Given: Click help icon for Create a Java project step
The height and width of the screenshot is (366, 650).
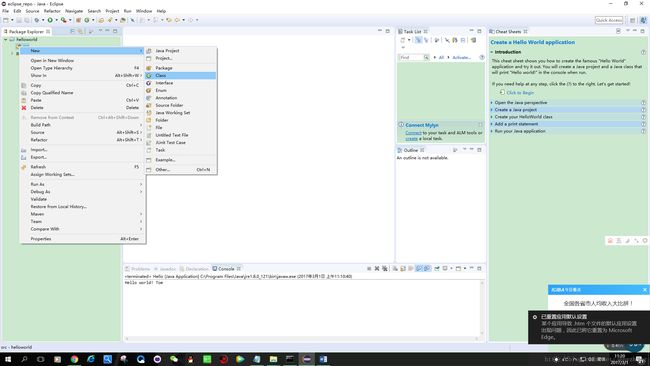Looking at the screenshot, I should (x=643, y=110).
